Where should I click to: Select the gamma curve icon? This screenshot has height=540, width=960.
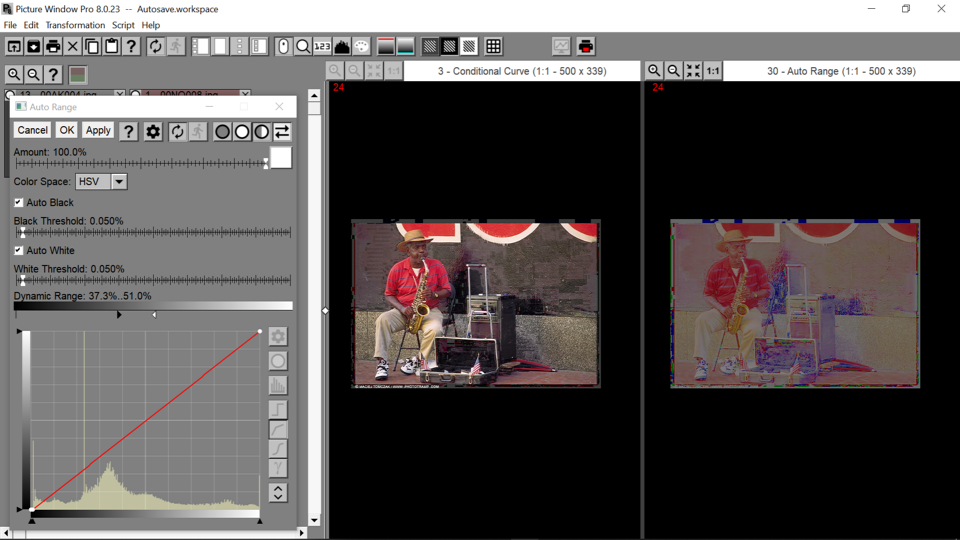pyautogui.click(x=278, y=468)
